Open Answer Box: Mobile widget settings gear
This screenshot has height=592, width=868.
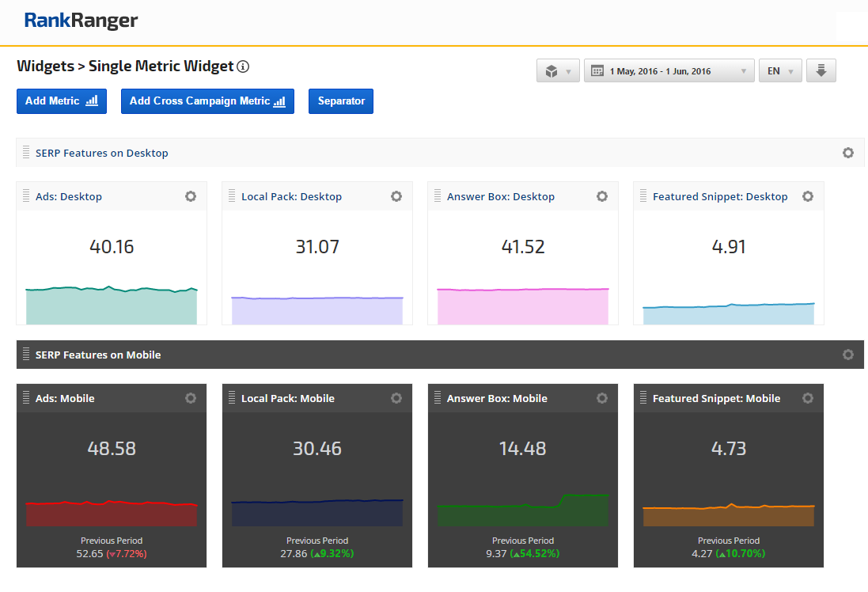point(602,398)
